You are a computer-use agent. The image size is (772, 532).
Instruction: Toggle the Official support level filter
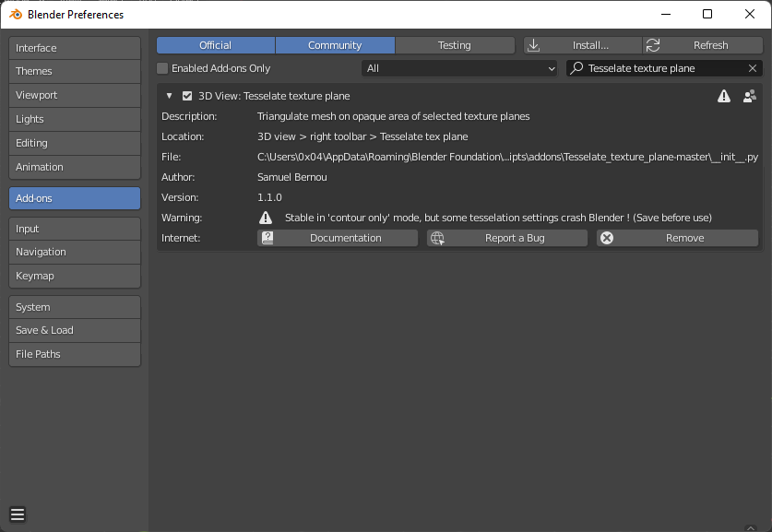(215, 45)
